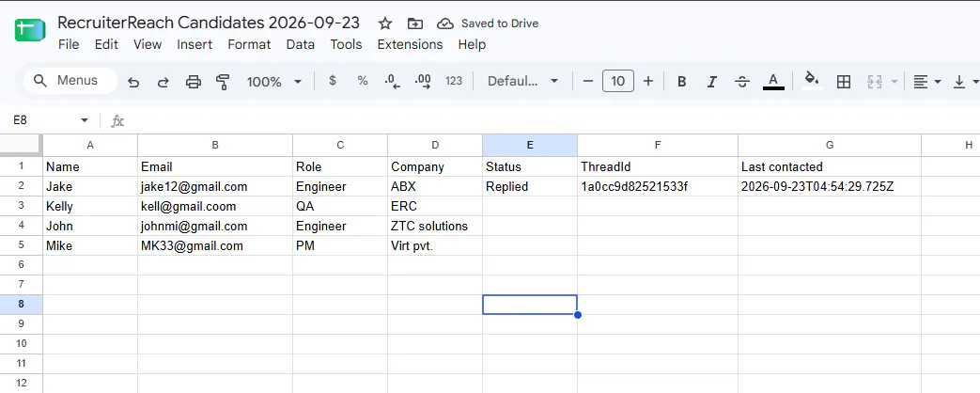Toggle strikethrough formatting
980x393 pixels.
tap(742, 82)
